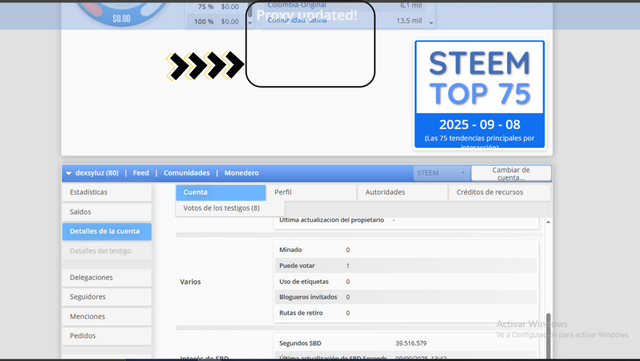Click the Varios section label
The width and height of the screenshot is (640, 361).
click(190, 282)
